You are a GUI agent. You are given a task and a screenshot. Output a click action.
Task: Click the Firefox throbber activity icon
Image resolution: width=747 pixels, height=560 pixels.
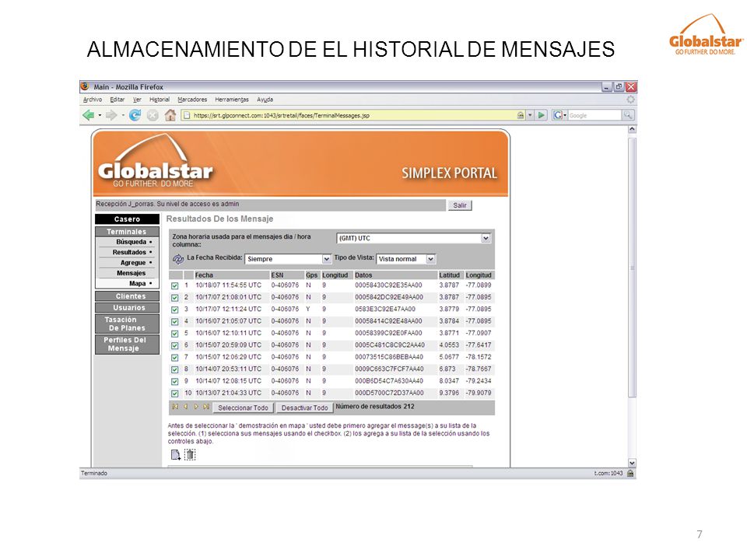[x=631, y=100]
